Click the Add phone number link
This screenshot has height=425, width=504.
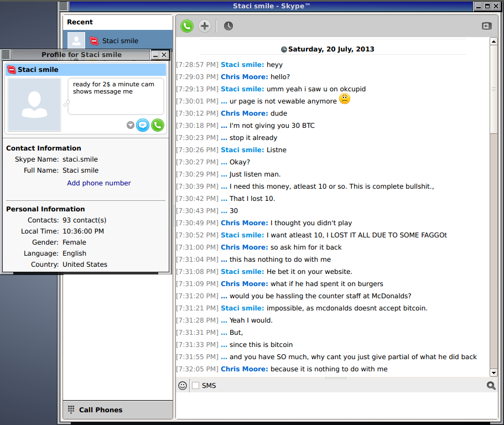pyautogui.click(x=98, y=183)
